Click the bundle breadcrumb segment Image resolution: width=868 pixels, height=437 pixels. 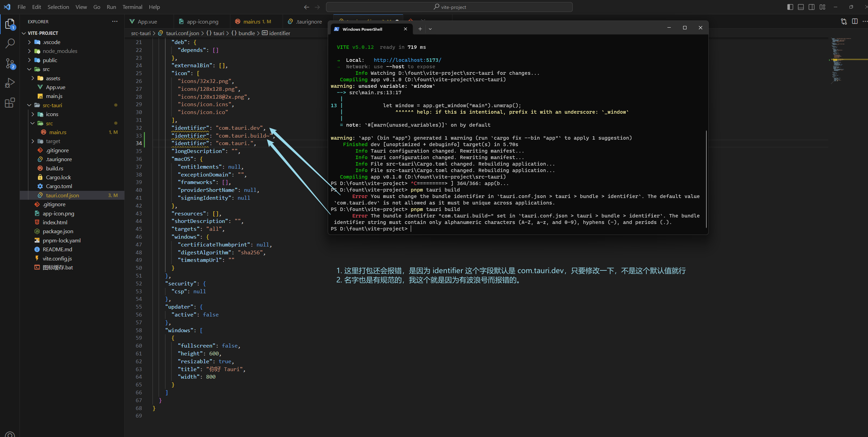(x=246, y=33)
